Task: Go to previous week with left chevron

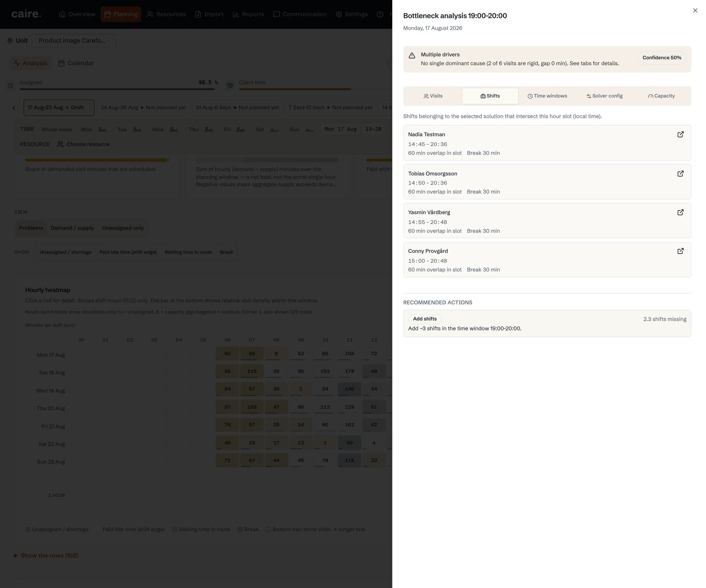Action: tap(14, 108)
